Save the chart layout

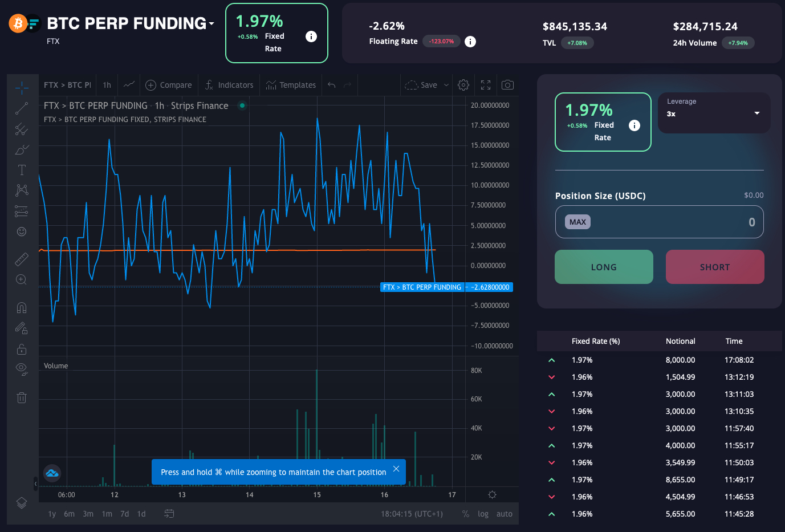tap(421, 85)
